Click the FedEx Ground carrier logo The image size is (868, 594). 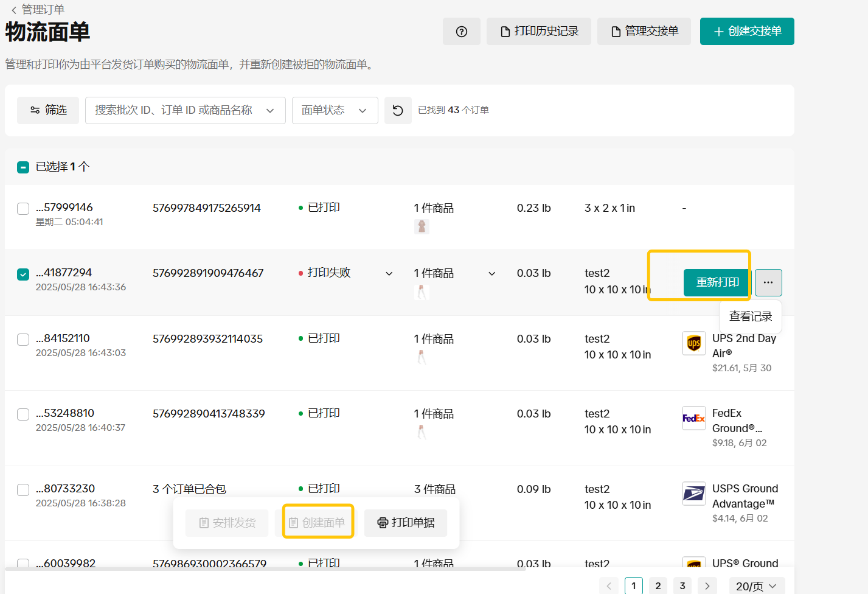[693, 418]
